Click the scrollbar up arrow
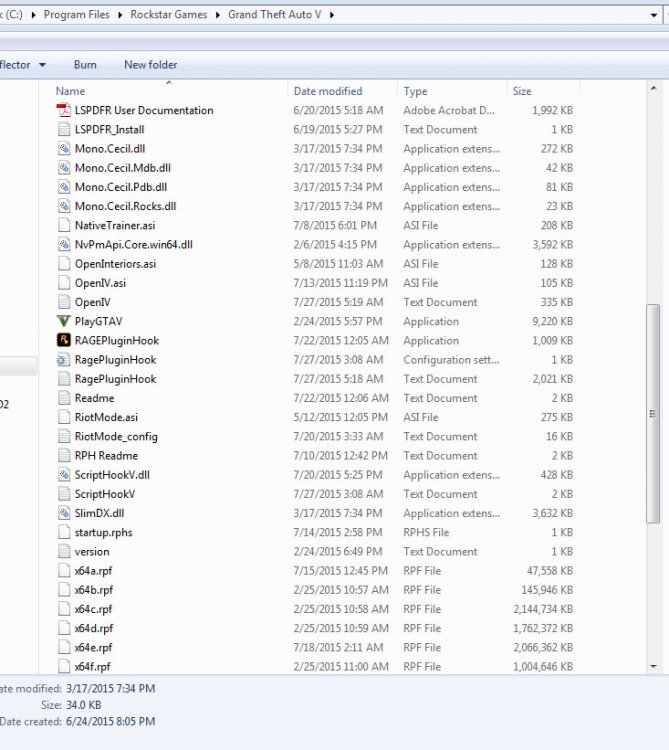The image size is (669, 750). (653, 88)
